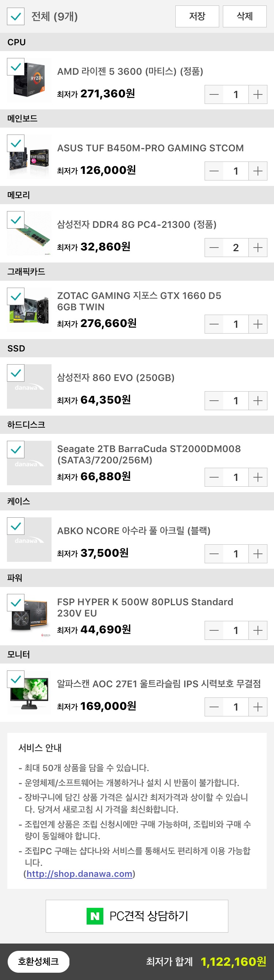
Task: Tap the PC견적 상담하기 consultation button
Action: pyautogui.click(x=137, y=916)
